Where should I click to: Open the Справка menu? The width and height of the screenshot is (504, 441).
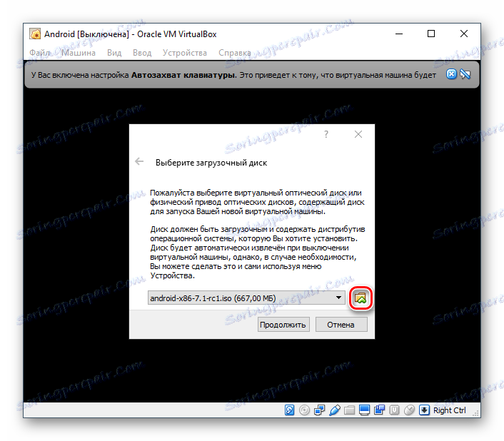click(x=235, y=53)
